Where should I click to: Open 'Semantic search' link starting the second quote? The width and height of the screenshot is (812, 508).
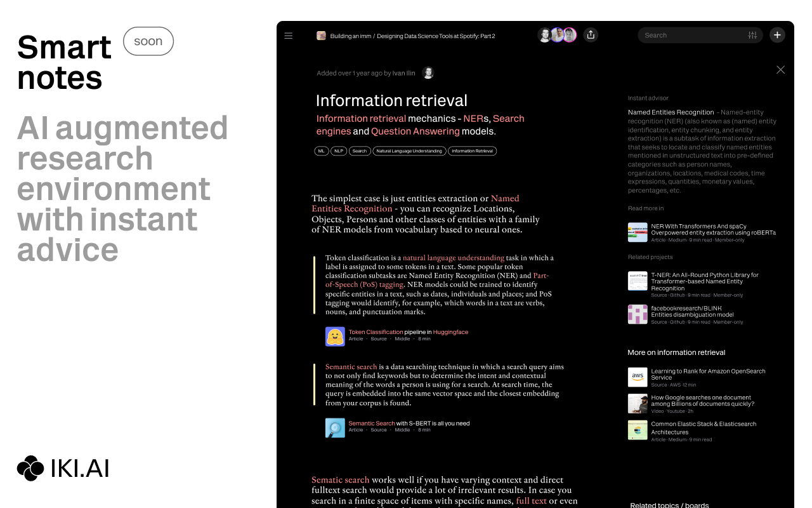point(351,366)
